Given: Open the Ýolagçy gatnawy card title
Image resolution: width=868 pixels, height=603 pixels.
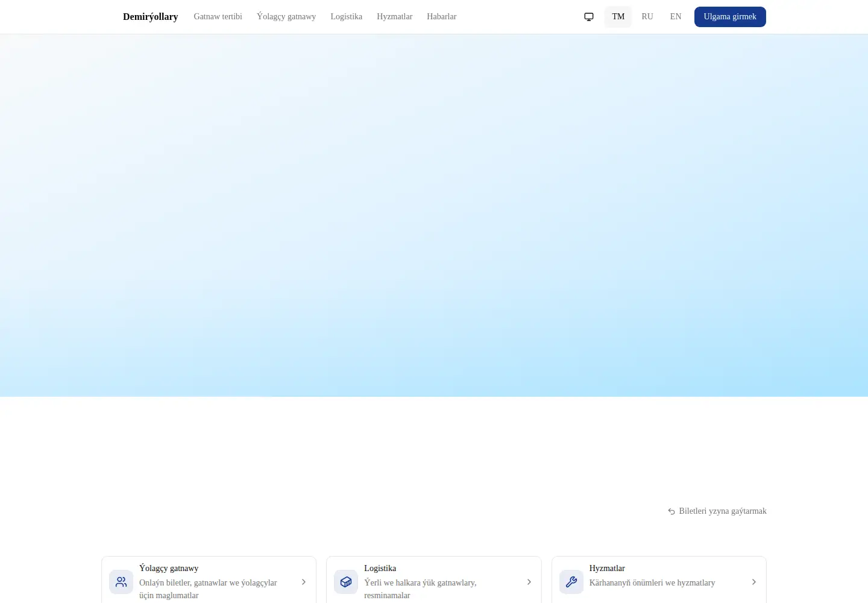Looking at the screenshot, I should pyautogui.click(x=169, y=568).
